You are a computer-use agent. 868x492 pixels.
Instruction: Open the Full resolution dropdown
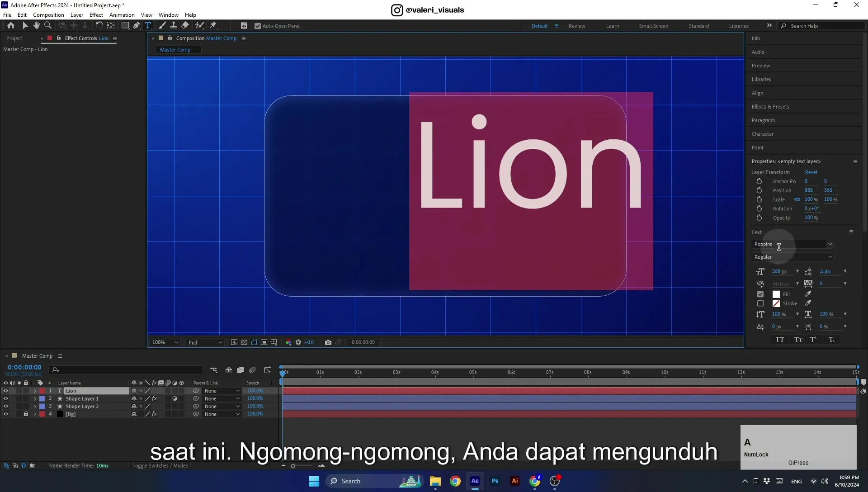(205, 342)
